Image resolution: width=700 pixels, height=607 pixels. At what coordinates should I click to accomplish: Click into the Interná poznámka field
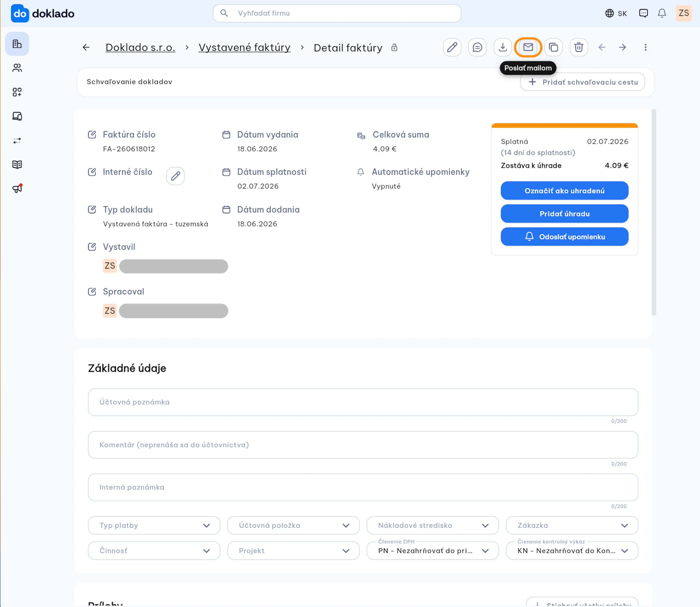[363, 487]
